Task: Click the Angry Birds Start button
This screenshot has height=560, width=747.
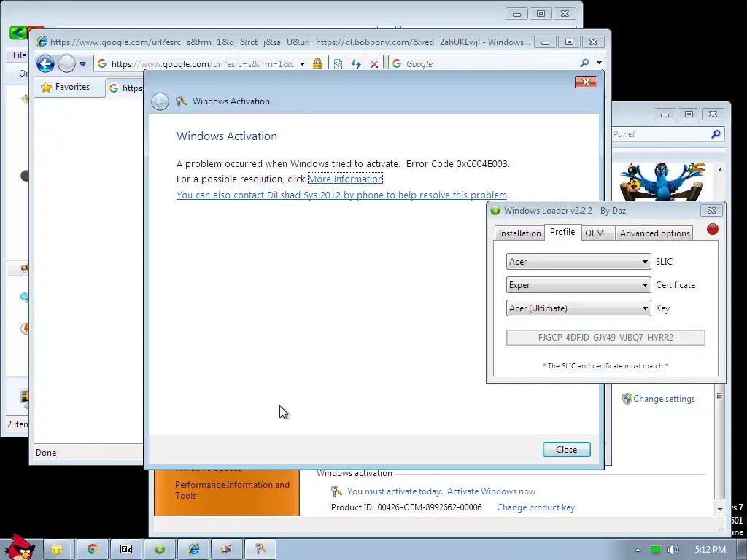Action: [x=19, y=548]
